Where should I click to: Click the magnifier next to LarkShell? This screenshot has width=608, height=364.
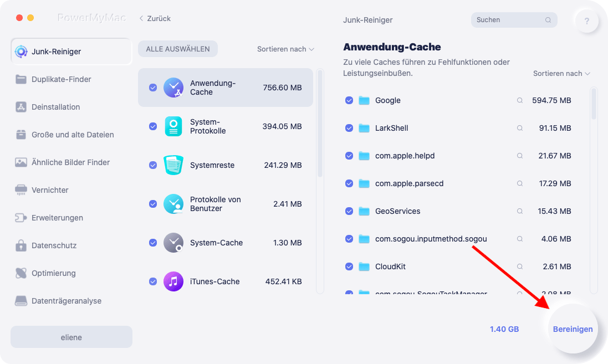click(519, 128)
